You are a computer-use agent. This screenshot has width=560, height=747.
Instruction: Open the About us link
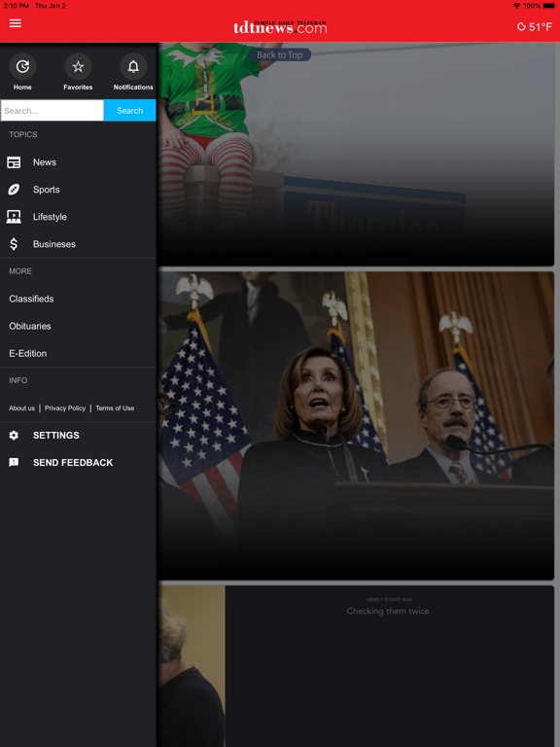22,409
